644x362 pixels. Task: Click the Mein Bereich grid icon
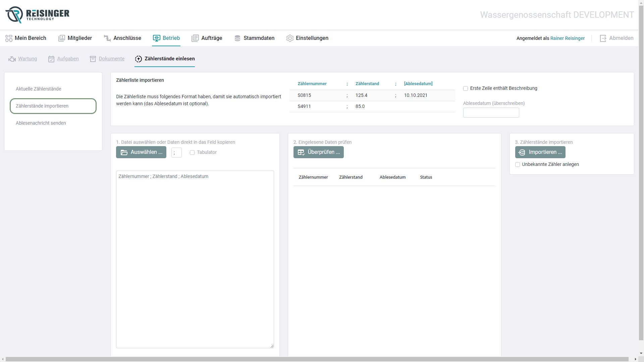pos(9,38)
